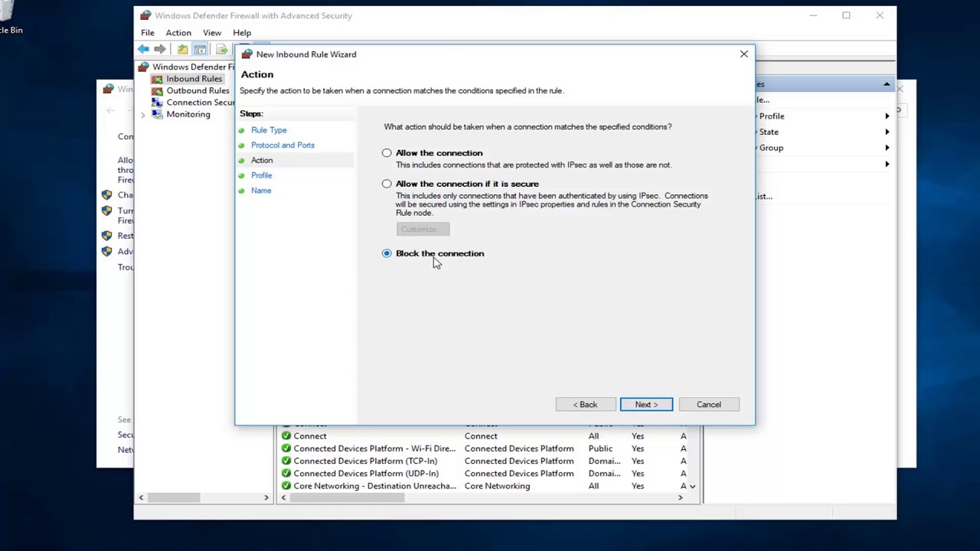Viewport: 980px width, 551px height.
Task: Click the Outbound Rules firewall icon in the tree
Action: coord(157,90)
